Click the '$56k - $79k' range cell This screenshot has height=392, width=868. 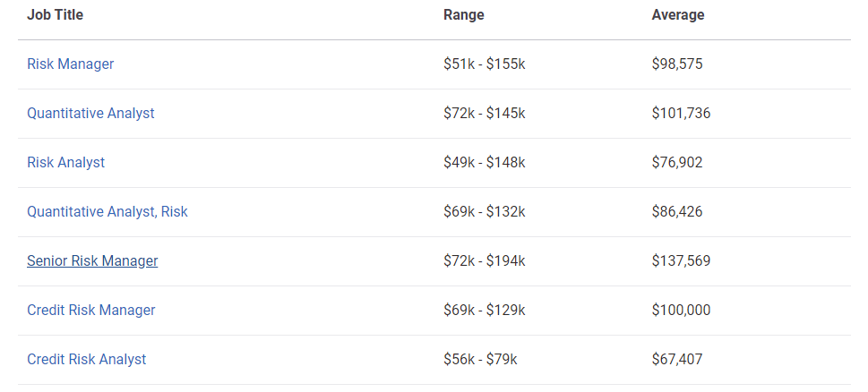point(480,360)
